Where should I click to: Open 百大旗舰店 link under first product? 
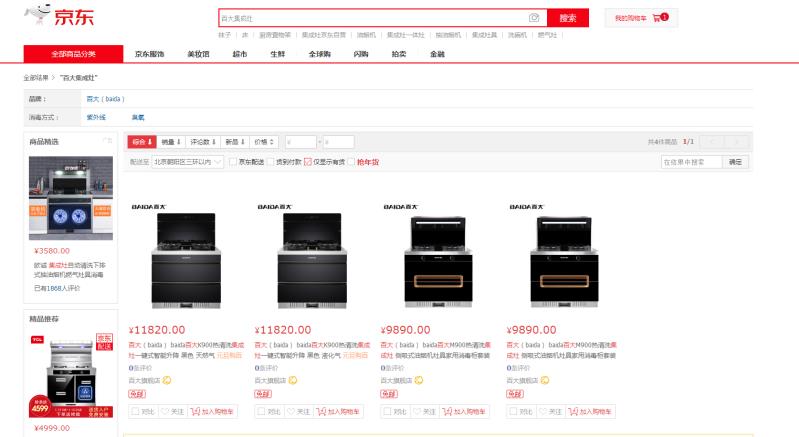(x=144, y=380)
